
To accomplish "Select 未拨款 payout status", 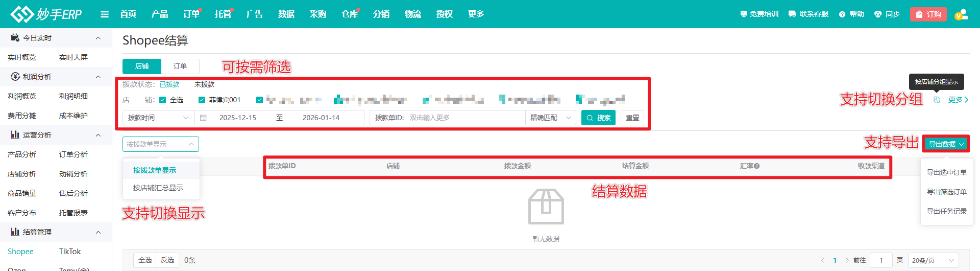I will pyautogui.click(x=204, y=84).
